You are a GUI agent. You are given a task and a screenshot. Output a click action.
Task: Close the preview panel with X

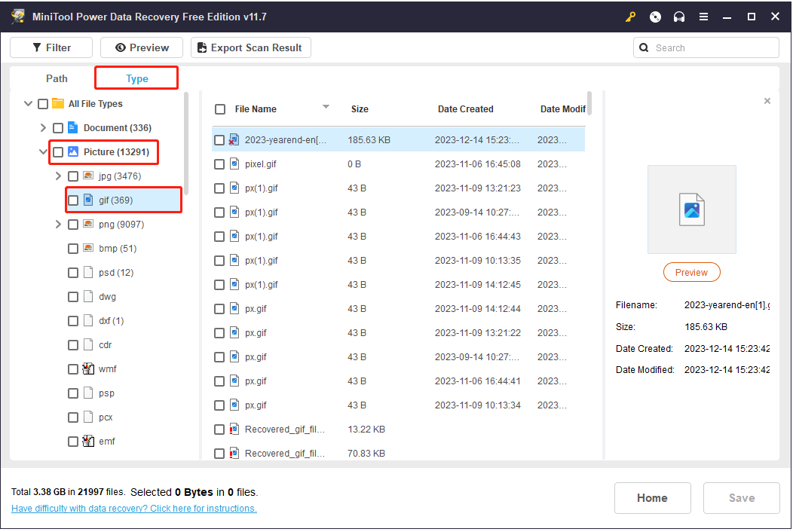[x=767, y=101]
